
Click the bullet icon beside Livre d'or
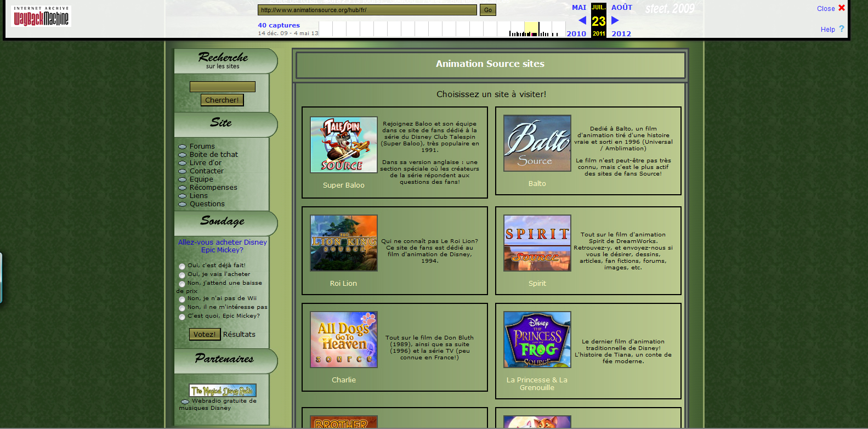tap(183, 163)
